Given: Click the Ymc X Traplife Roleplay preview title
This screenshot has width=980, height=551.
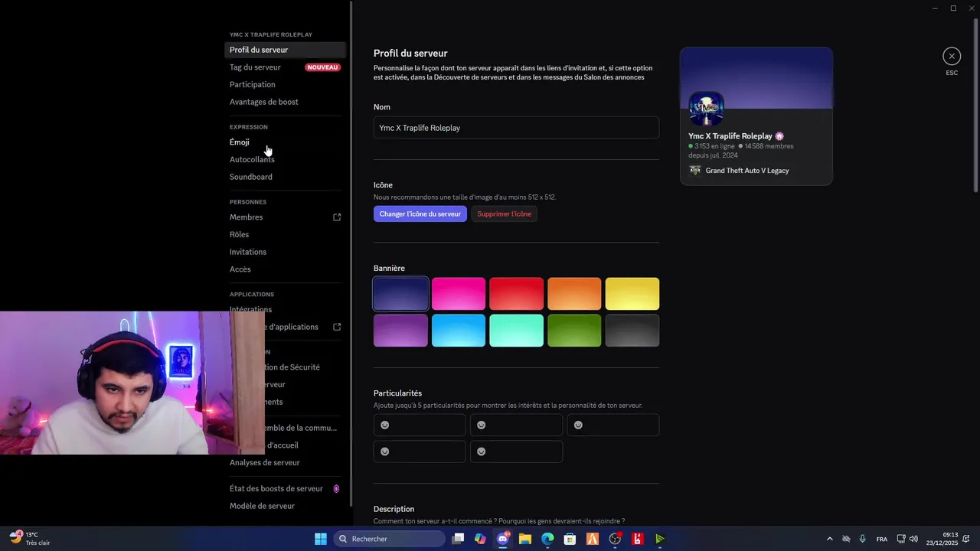Looking at the screenshot, I should [x=730, y=136].
